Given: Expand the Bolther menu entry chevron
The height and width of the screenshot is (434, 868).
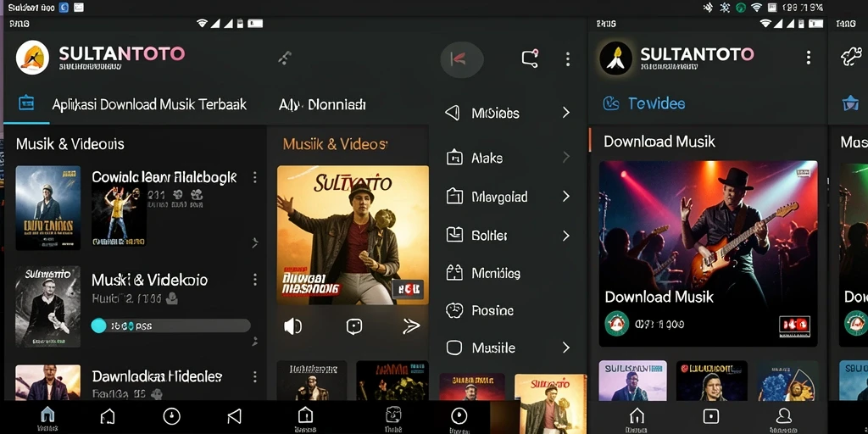Looking at the screenshot, I should pyautogui.click(x=565, y=236).
